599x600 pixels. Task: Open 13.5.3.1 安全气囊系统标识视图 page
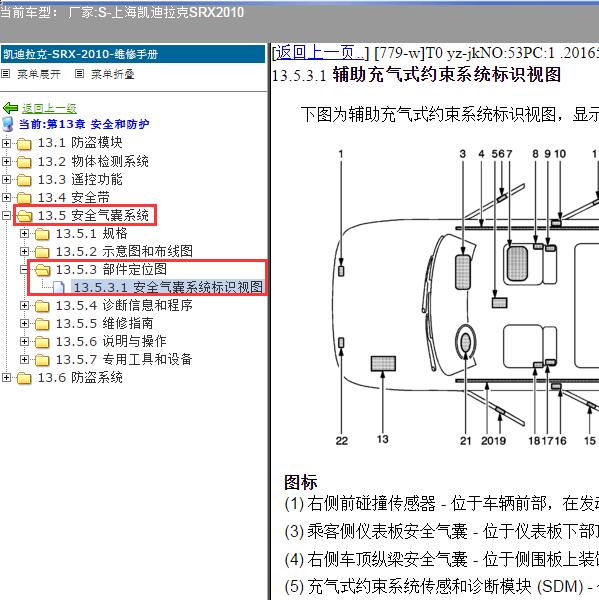(x=168, y=287)
